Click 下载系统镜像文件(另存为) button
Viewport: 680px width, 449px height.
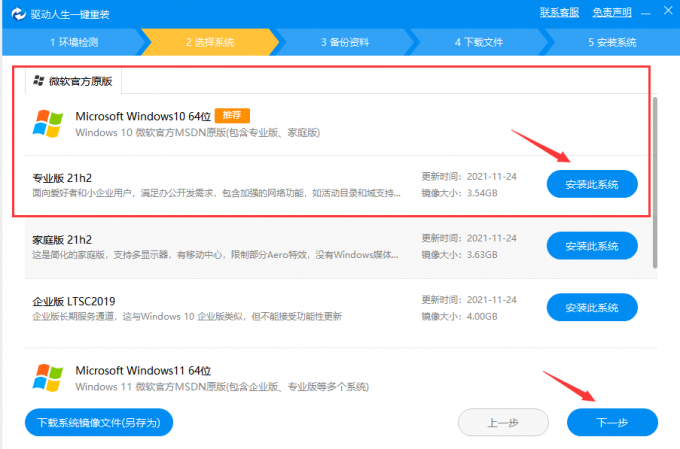pos(99,422)
